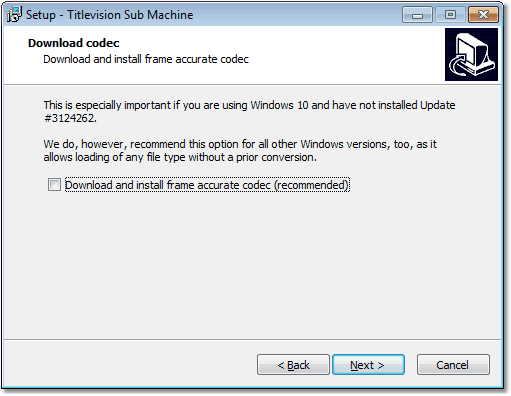The image size is (511, 396).
Task: Maximize the Titlevision Sub Machine setup window
Action: tap(450, 15)
